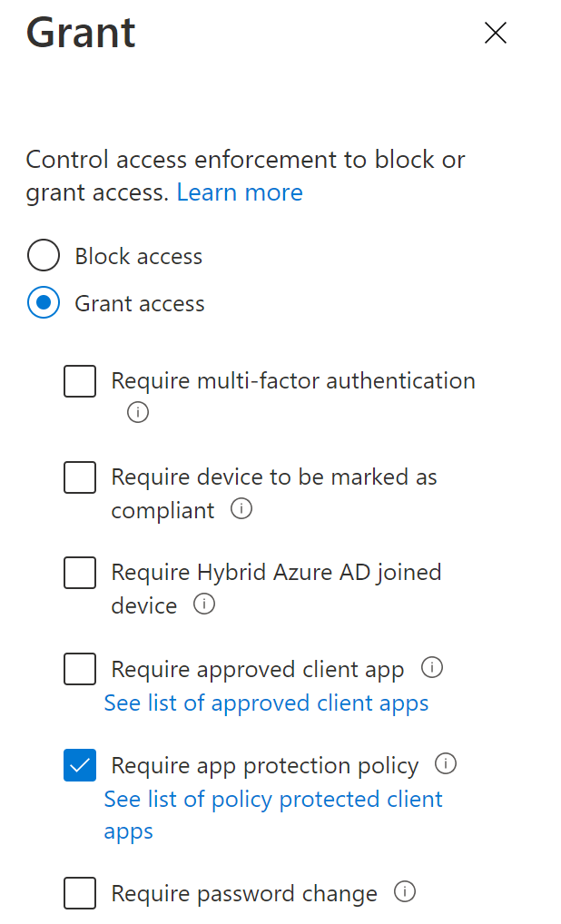Open the Learn more link
Viewport: 561px width, 924px height.
pyautogui.click(x=240, y=192)
